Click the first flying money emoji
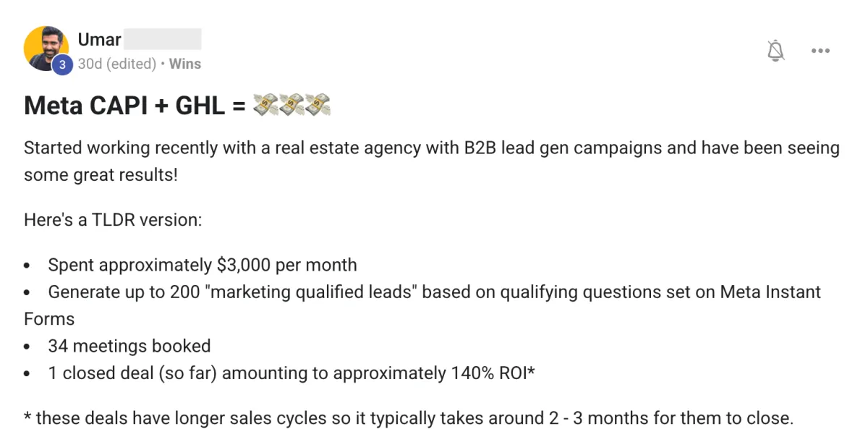Screen dimensions: 868x445 click(x=265, y=106)
